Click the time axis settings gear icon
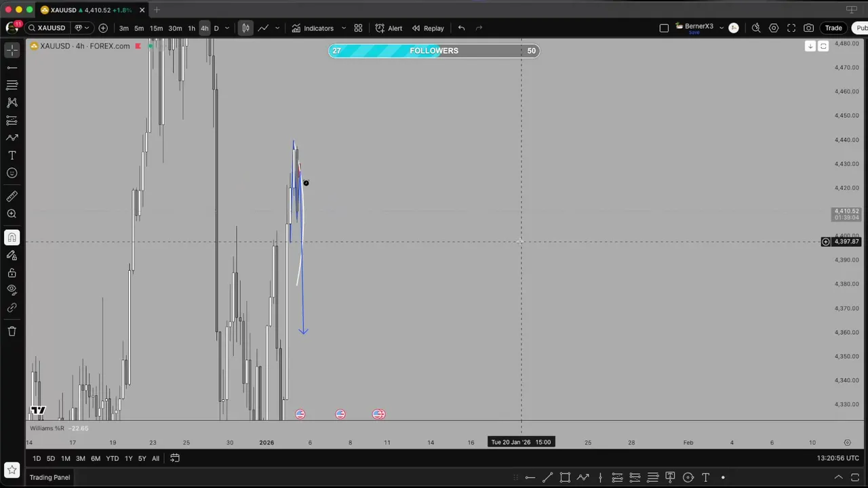Viewport: 868px width, 488px height. click(847, 443)
